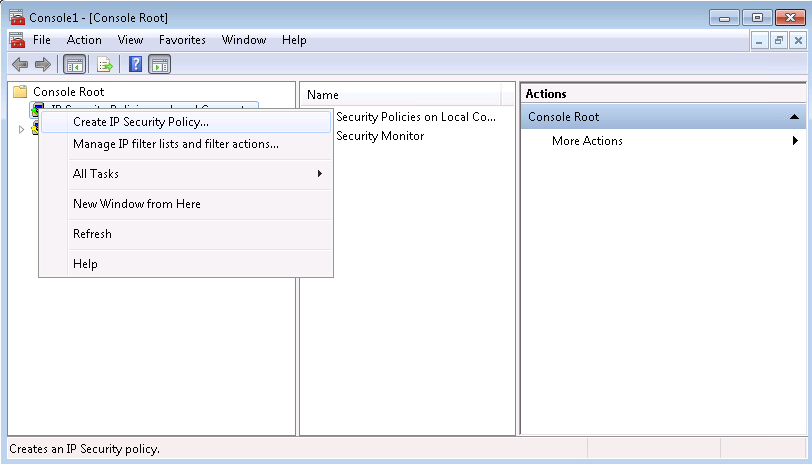812x464 pixels.
Task: Click the Export List toolbar icon
Action: pos(103,65)
